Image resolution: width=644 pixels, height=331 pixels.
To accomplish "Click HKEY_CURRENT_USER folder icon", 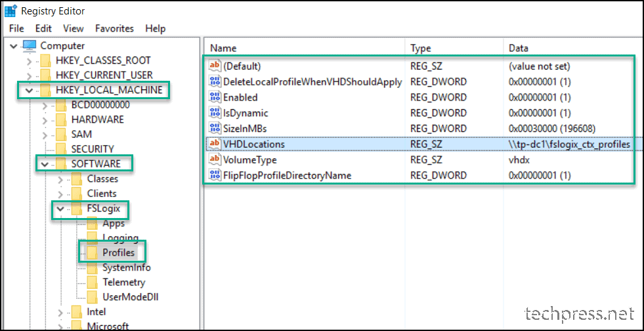I will (x=45, y=76).
